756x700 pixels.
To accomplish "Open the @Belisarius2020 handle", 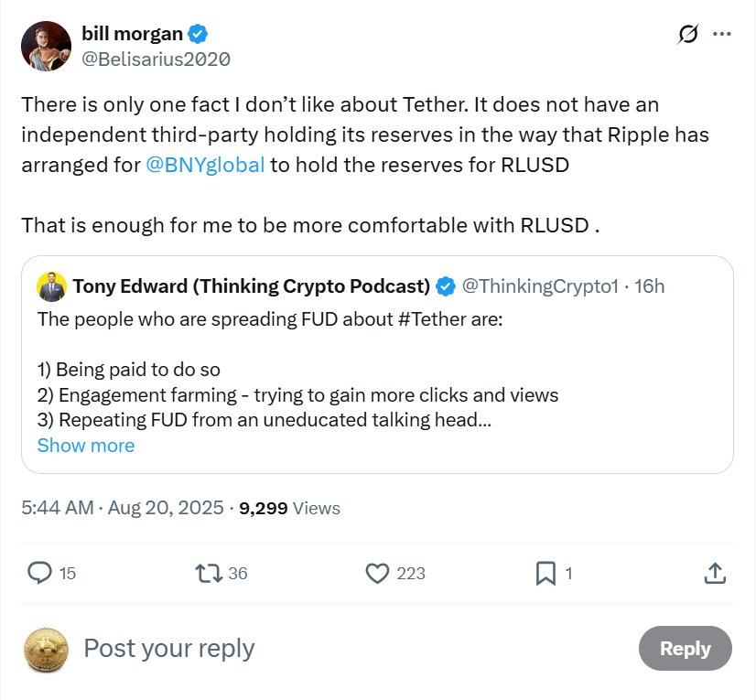I will click(156, 59).
